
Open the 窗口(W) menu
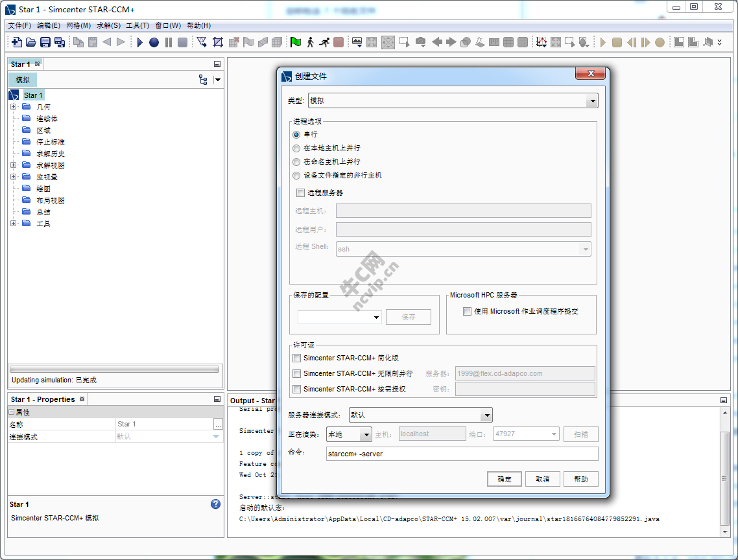click(168, 25)
